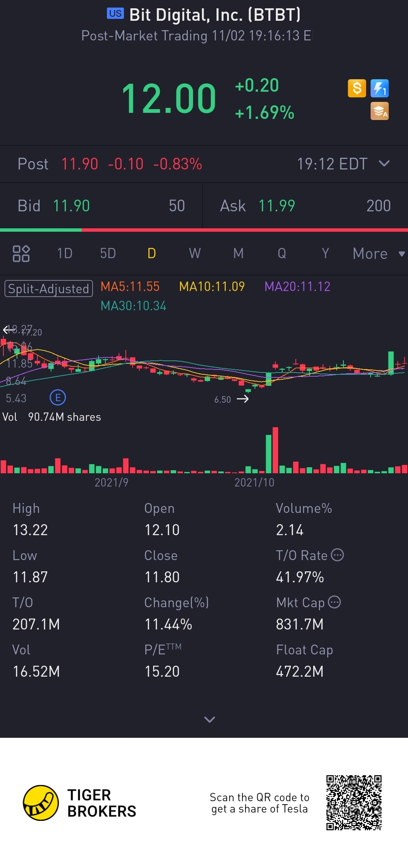This screenshot has width=408, height=868.
Task: Toggle the Split-Adjusted setting
Action: (49, 289)
